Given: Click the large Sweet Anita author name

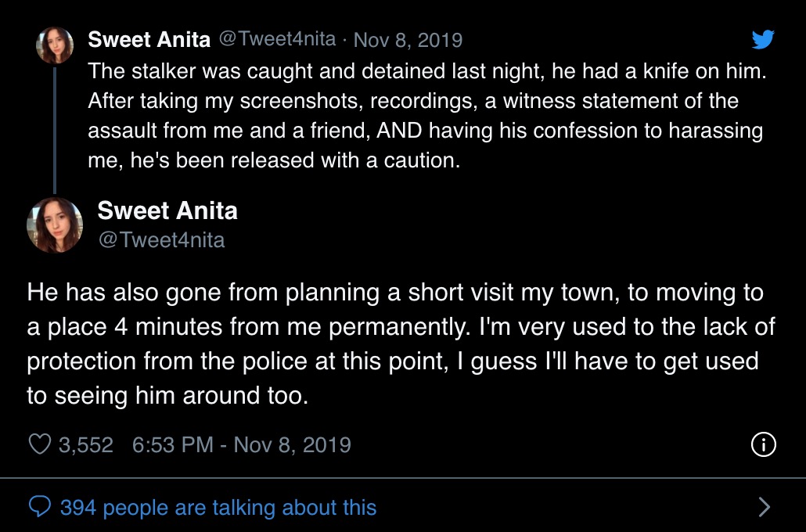Looking at the screenshot, I should [x=167, y=210].
